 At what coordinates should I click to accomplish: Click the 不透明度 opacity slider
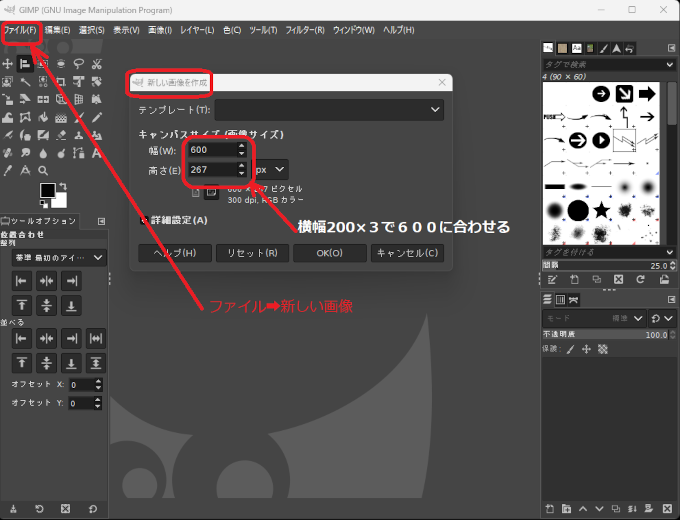pos(609,334)
